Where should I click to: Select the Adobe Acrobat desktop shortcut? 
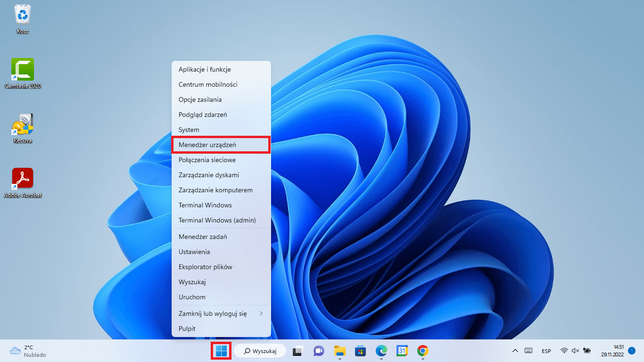tap(23, 183)
